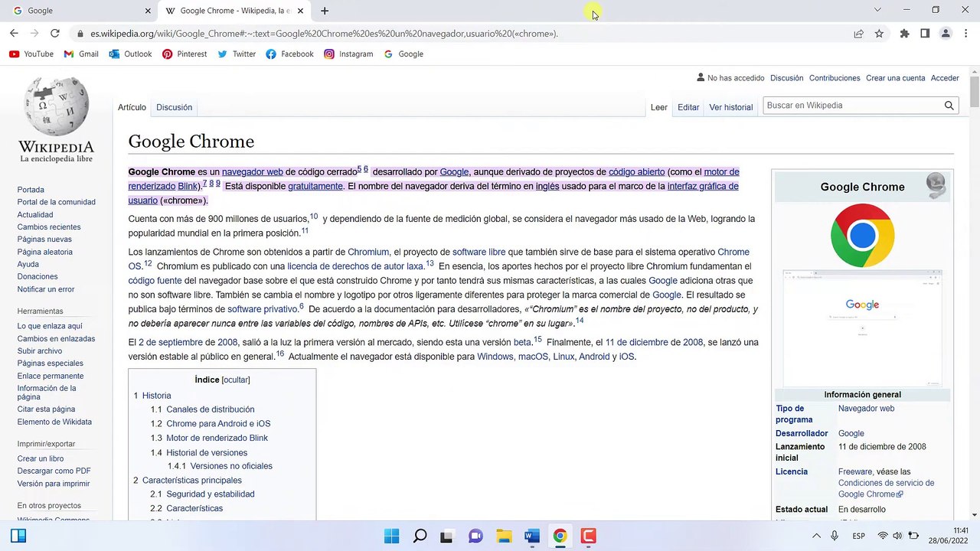Share this page via the share icon
This screenshot has width=980, height=551.
coord(858,34)
